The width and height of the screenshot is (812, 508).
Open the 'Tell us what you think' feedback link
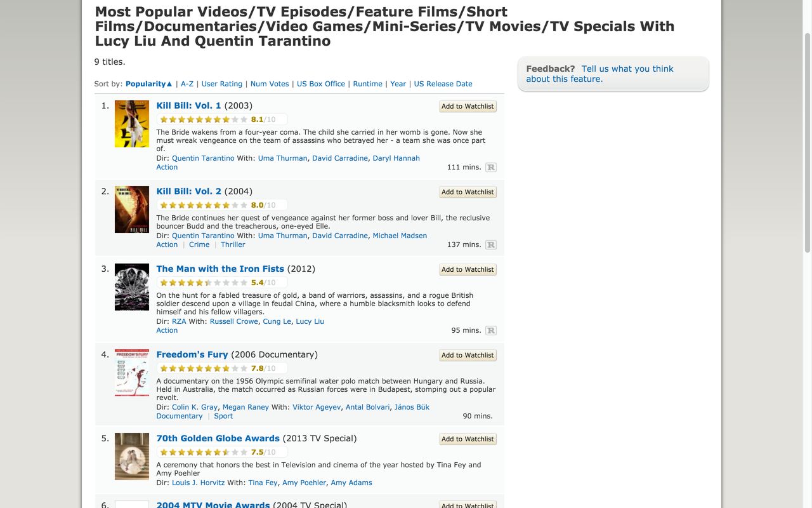pos(627,69)
